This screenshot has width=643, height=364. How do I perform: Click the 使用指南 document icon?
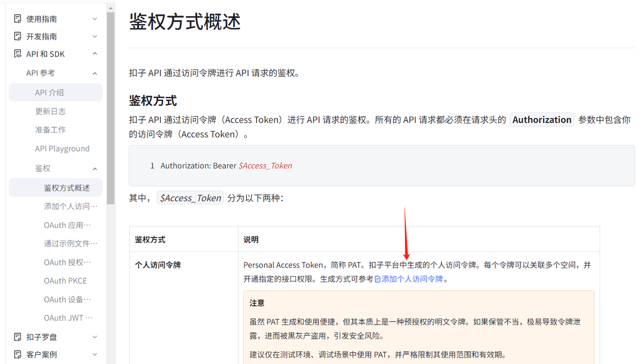pyautogui.click(x=18, y=19)
